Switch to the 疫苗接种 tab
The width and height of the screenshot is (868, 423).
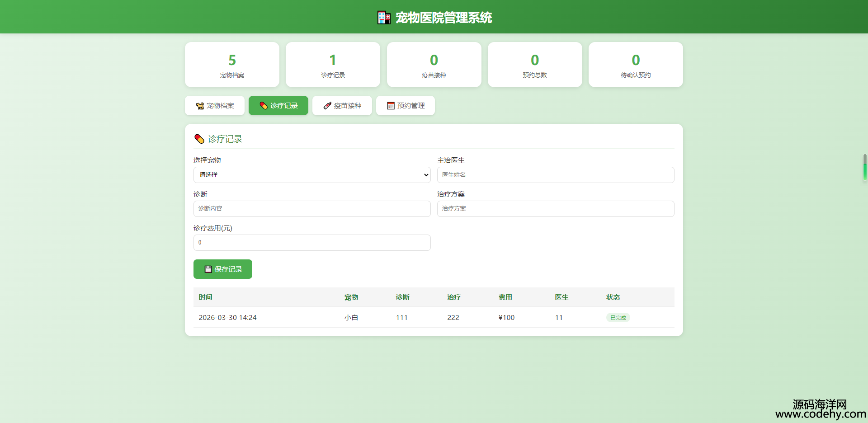pos(342,106)
